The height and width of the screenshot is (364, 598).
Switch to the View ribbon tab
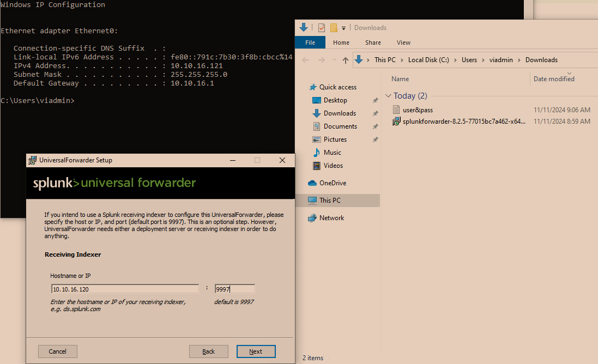coord(403,43)
